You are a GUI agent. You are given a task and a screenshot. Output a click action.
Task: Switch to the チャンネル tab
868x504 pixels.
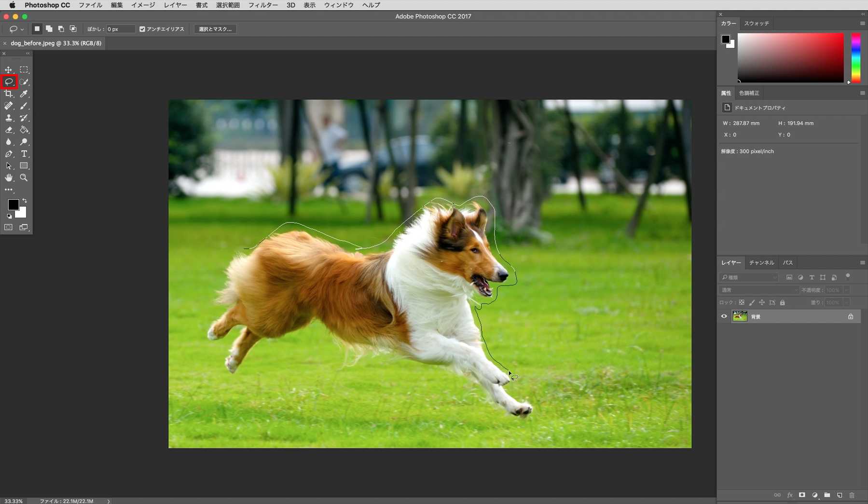point(761,262)
